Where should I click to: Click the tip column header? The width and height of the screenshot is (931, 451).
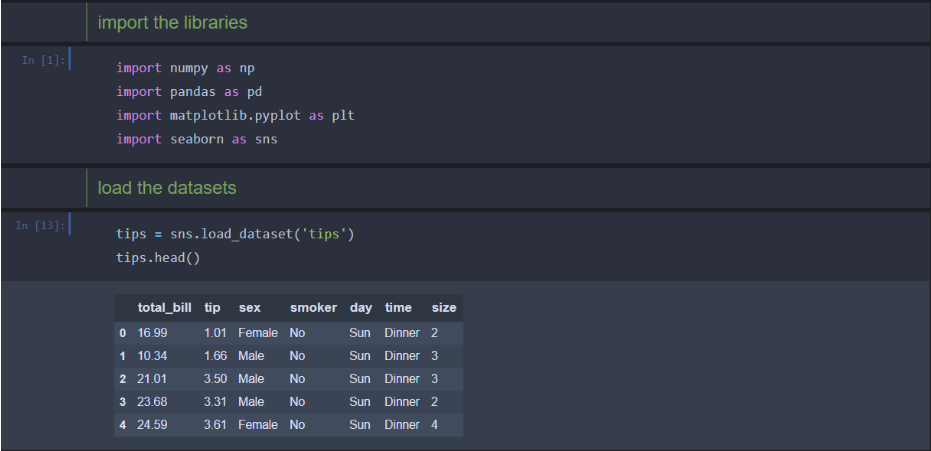[212, 308]
